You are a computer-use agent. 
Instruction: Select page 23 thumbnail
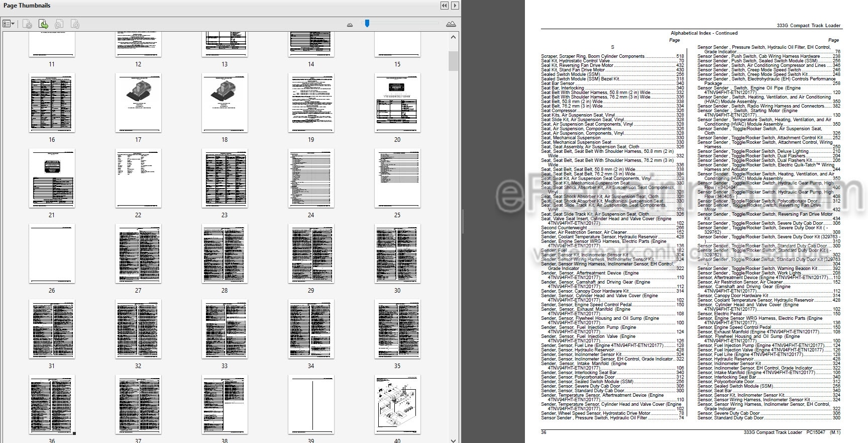225,178
